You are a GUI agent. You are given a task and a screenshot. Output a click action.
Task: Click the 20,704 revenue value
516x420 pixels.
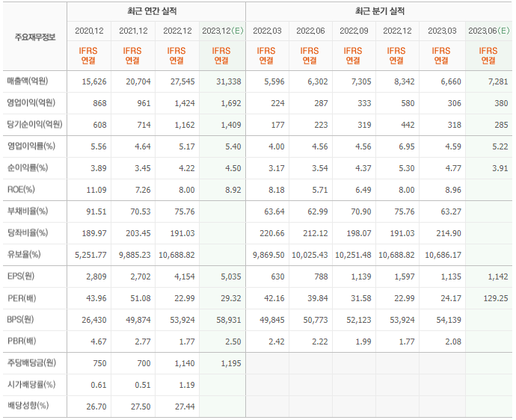coord(138,81)
